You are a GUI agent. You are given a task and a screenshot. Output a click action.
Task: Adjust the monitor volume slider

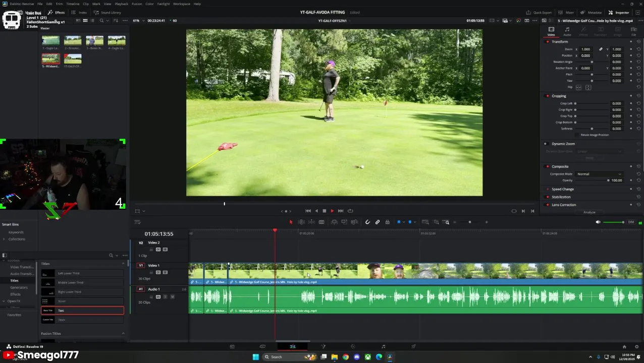click(614, 222)
